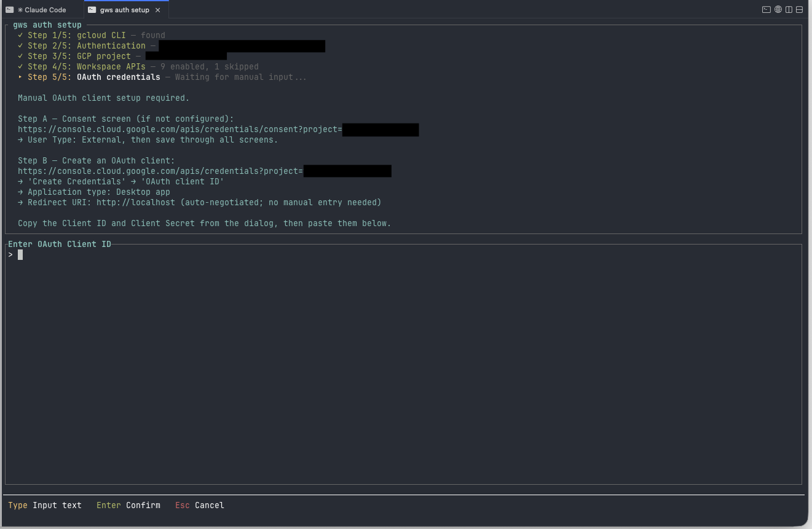This screenshot has width=812, height=529.
Task: Split the pane vertically using the split icon
Action: coord(787,9)
